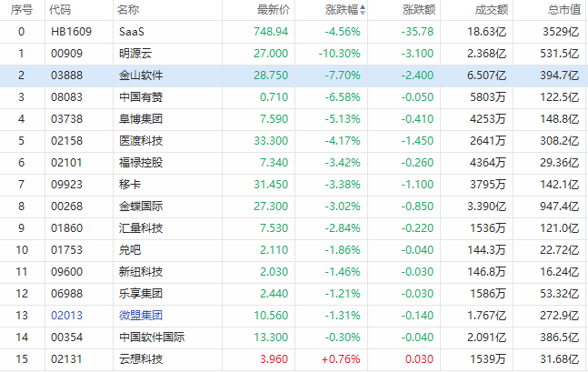The image size is (588, 373).
Task: Select the SaaS index row name
Action: point(132,32)
